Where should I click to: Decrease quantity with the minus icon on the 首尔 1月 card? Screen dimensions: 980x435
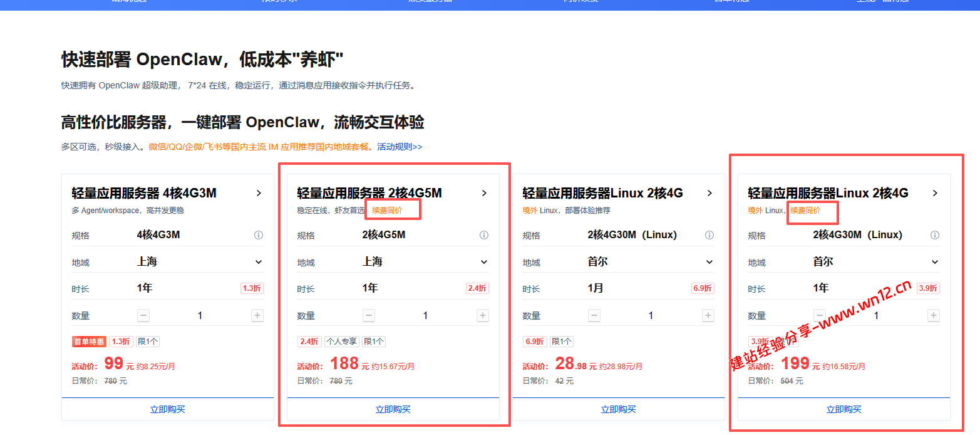pos(594,315)
